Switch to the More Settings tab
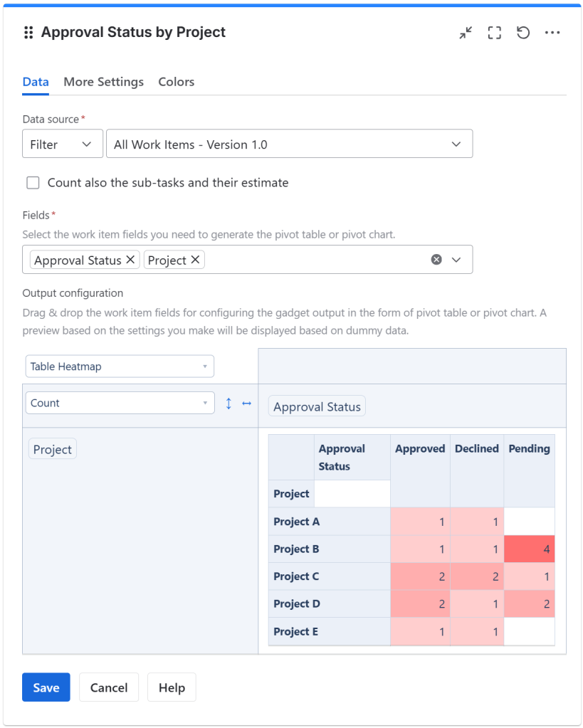The height and width of the screenshot is (728, 583). click(x=103, y=82)
